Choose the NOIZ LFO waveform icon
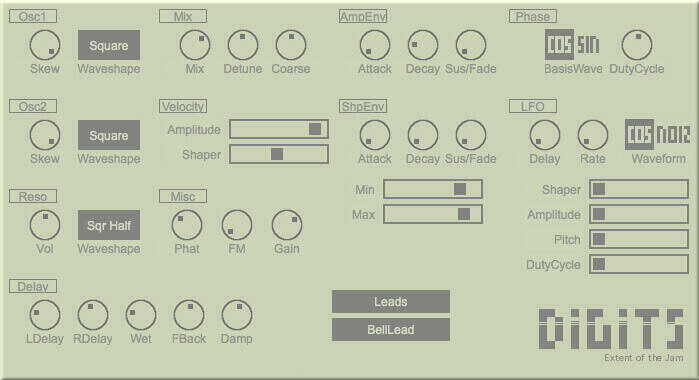 673,134
